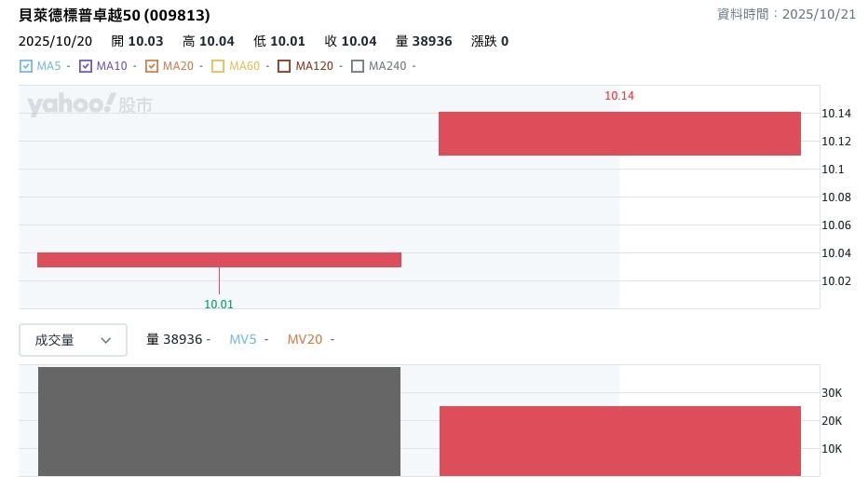Uncheck the MA20 moving average
Screen dimensions: 868x490
[x=152, y=66]
